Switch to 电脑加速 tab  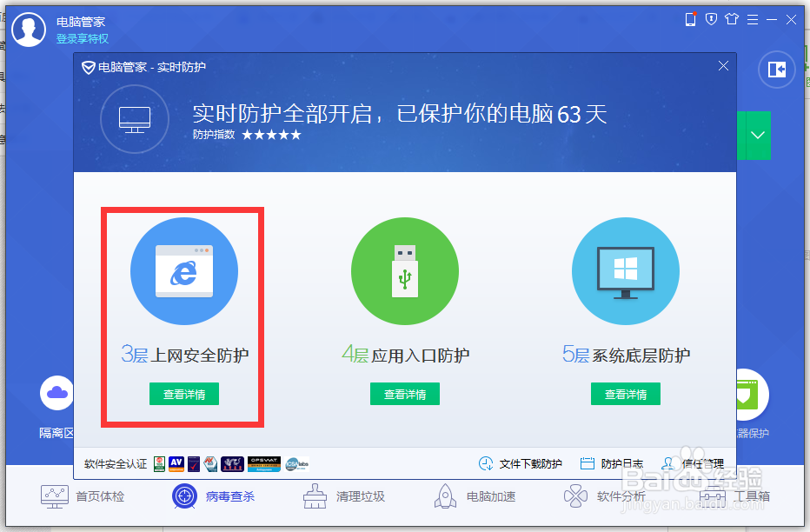pos(475,496)
